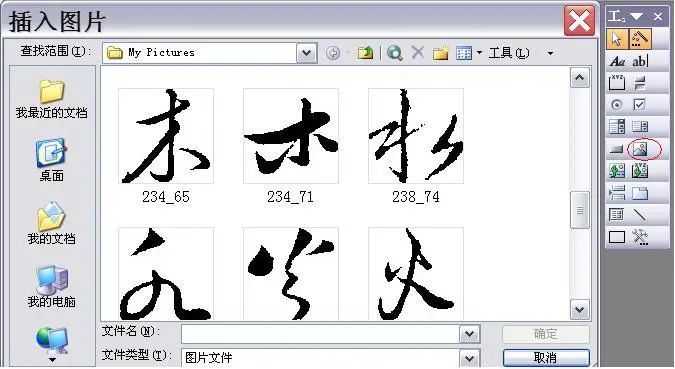675x369 pixels.
Task: Click the file list scroll up arrow
Action: pos(579,78)
